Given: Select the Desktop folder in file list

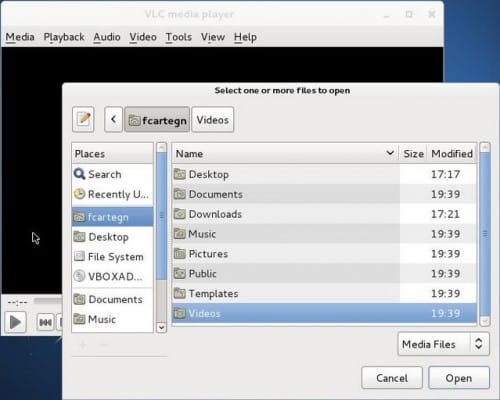Looking at the screenshot, I should click(324, 174).
